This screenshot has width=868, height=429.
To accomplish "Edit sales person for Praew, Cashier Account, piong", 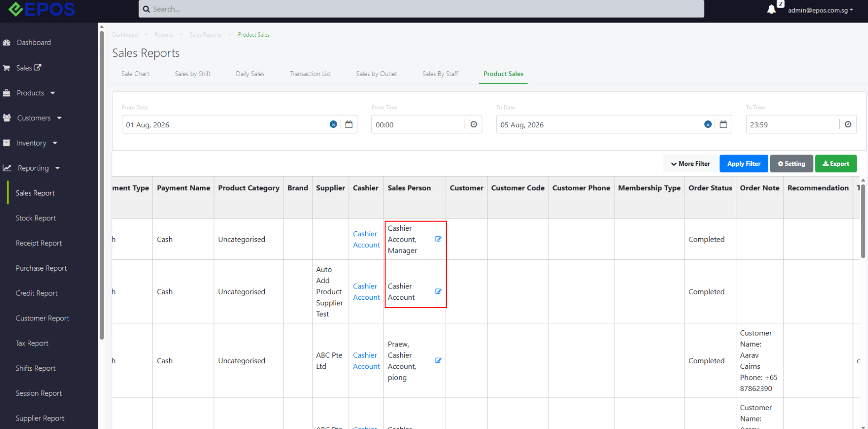I will click(438, 360).
